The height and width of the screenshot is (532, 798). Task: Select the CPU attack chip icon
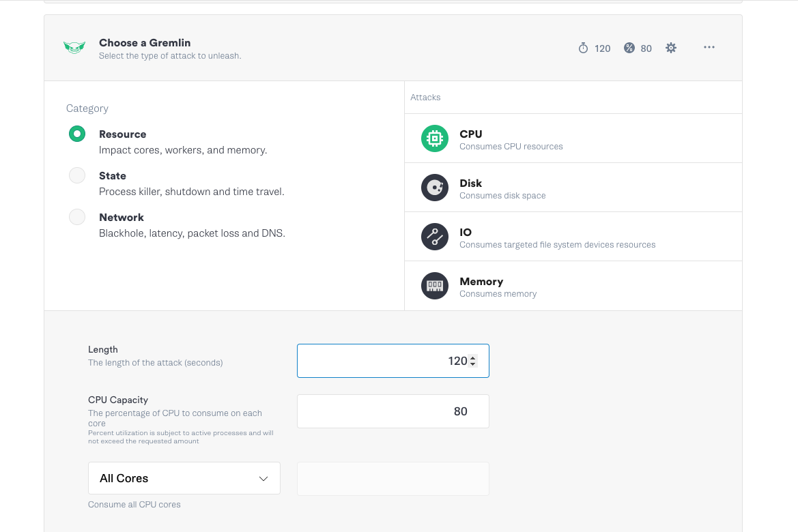click(435, 138)
